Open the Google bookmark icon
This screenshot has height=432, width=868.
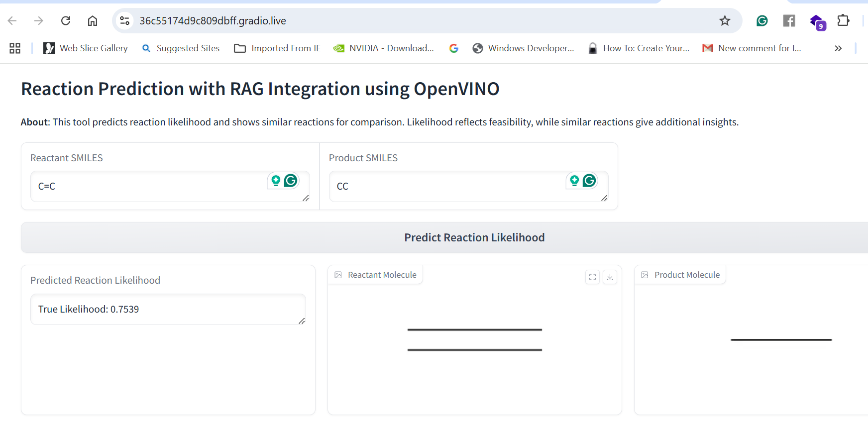(453, 48)
